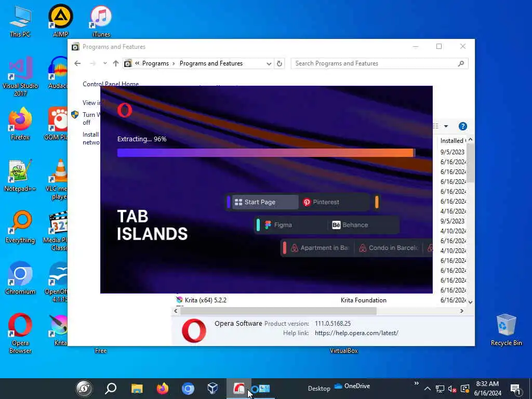Screen dimensions: 532x399
Task: Open recent locations dropdown arrow
Action: (x=105, y=63)
